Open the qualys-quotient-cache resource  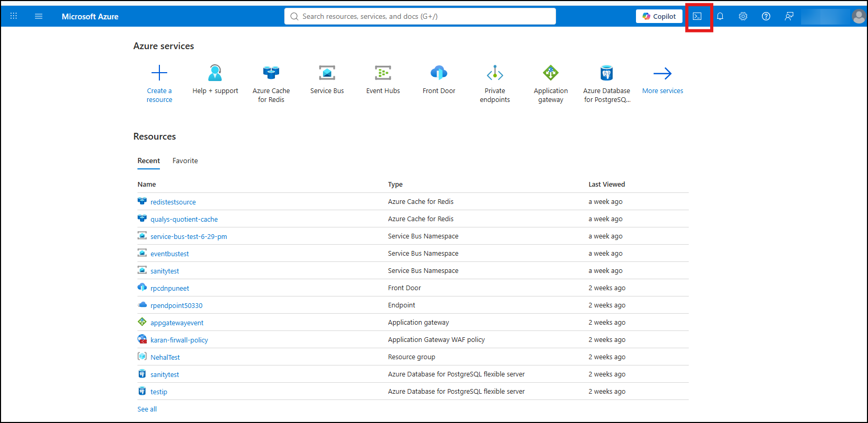pos(184,219)
